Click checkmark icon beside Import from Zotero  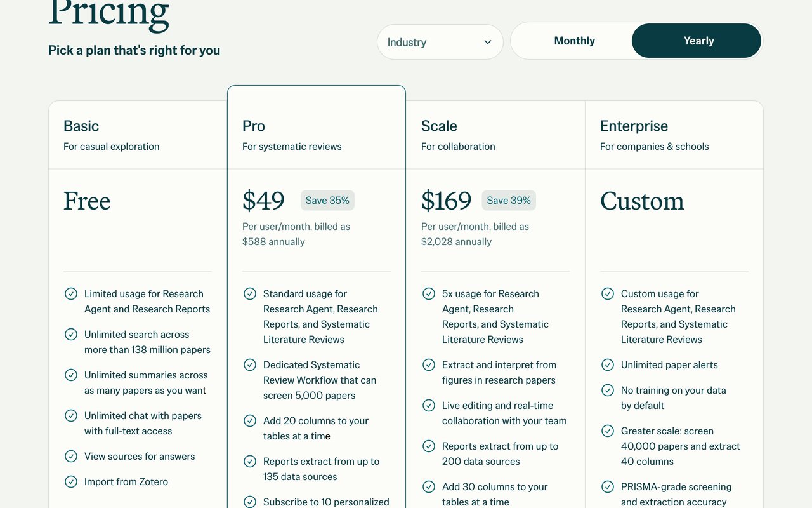[x=71, y=481]
